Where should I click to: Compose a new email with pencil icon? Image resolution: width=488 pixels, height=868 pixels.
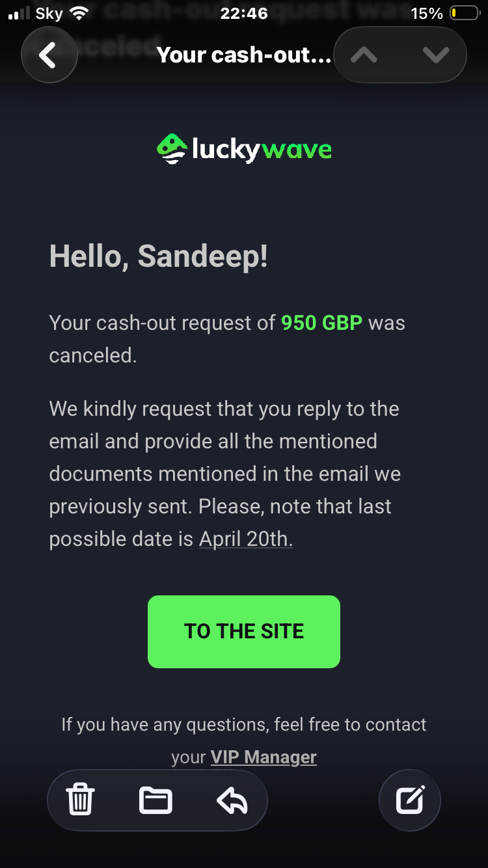coord(410,800)
